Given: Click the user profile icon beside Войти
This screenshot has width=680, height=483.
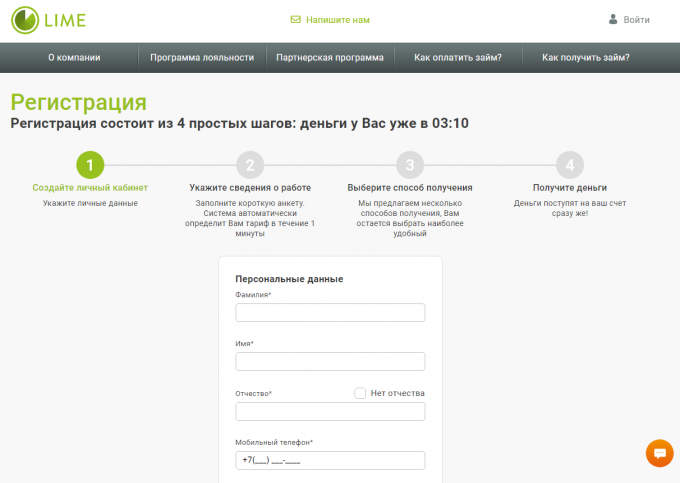Looking at the screenshot, I should 613,19.
